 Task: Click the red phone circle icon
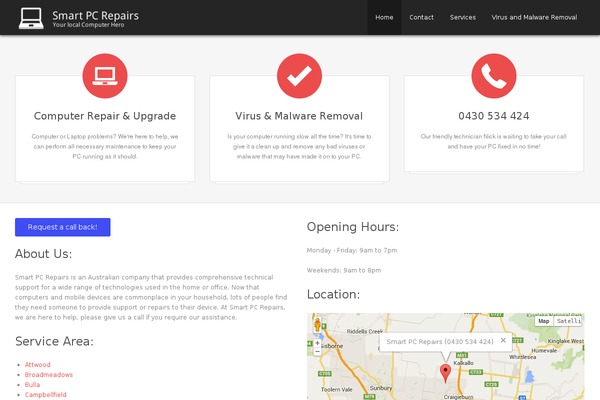click(x=494, y=76)
